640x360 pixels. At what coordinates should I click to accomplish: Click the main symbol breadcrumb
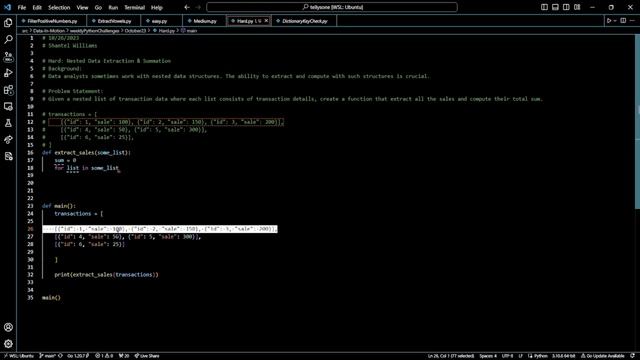pyautogui.click(x=189, y=31)
